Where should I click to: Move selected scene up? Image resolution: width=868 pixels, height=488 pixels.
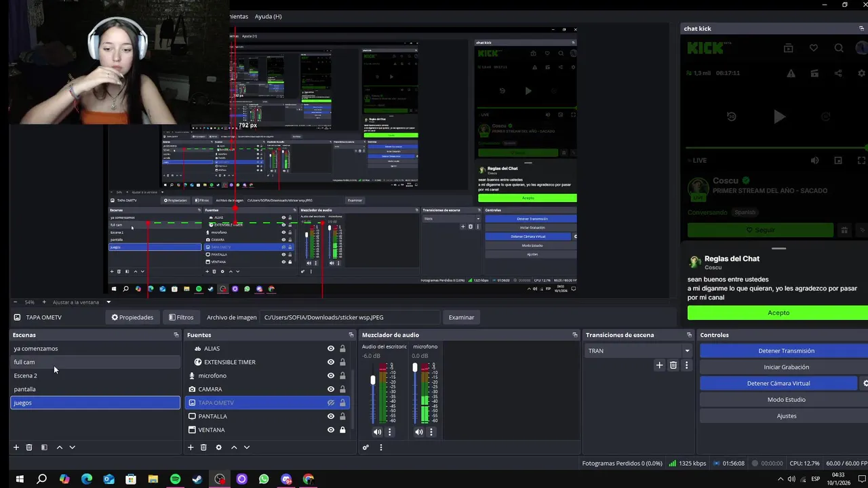(60, 447)
